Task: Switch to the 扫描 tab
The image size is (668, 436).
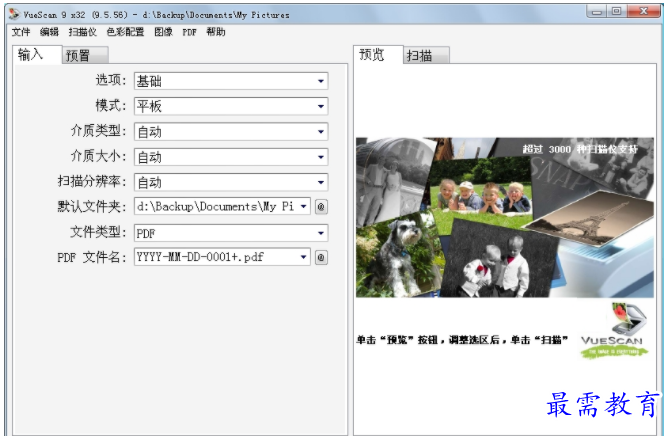Action: (426, 55)
